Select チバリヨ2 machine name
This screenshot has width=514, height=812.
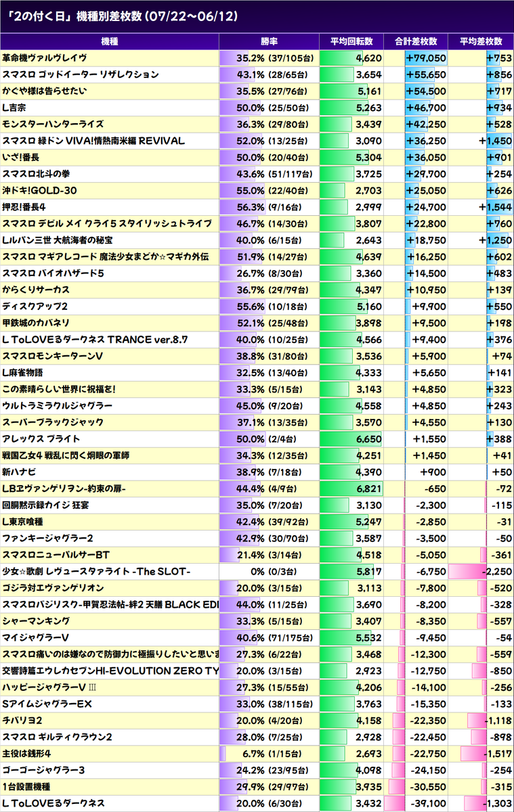(x=23, y=721)
